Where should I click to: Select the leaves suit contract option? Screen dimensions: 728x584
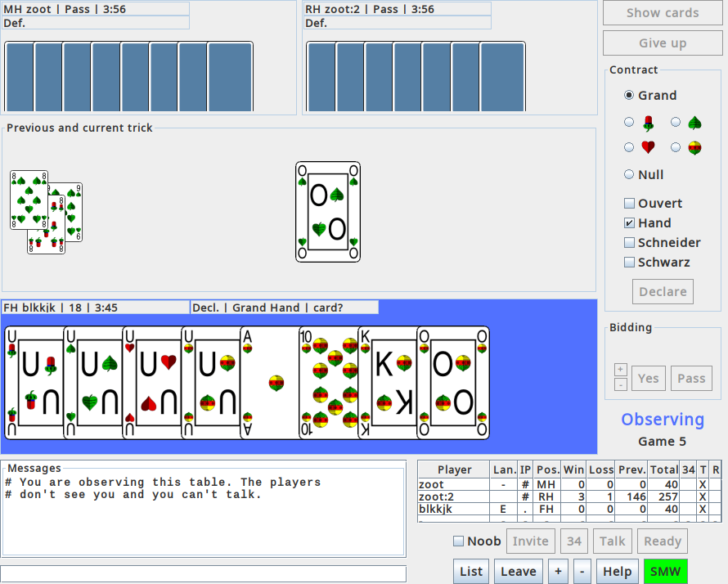676,122
